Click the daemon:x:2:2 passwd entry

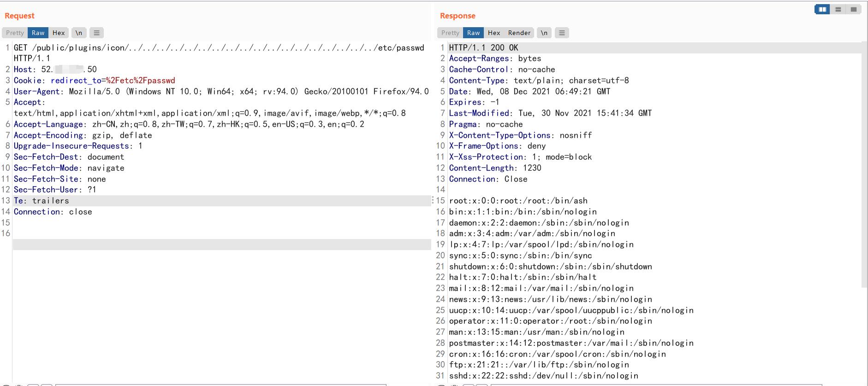[x=539, y=223]
